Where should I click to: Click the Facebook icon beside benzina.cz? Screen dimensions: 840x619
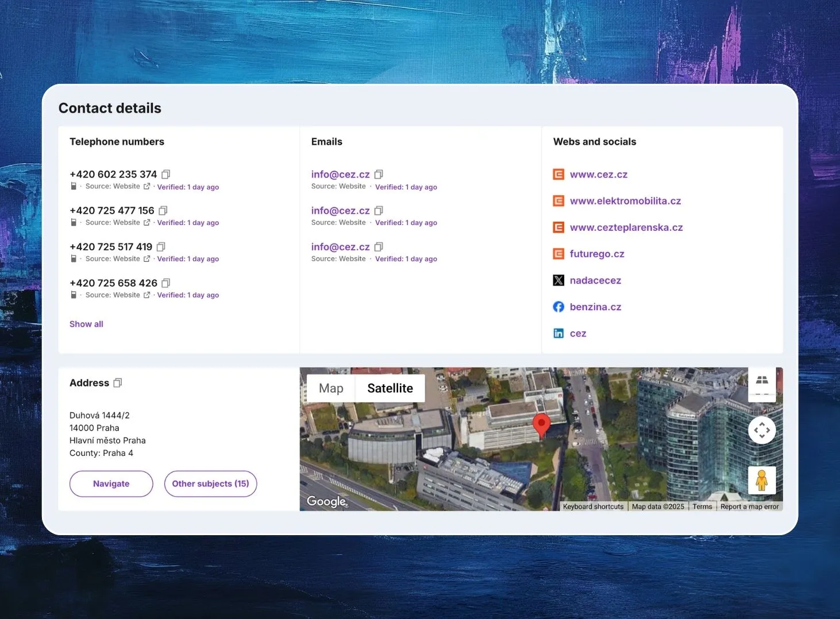pyautogui.click(x=558, y=307)
